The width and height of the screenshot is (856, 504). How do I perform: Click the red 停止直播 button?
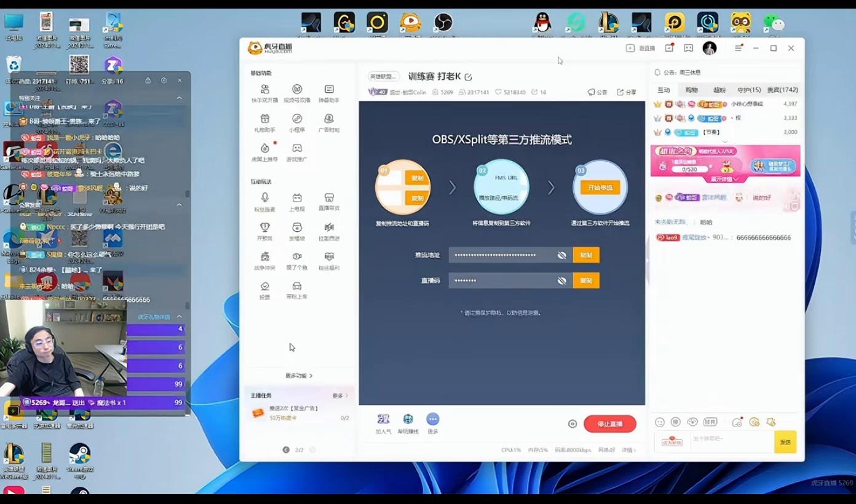[609, 424]
